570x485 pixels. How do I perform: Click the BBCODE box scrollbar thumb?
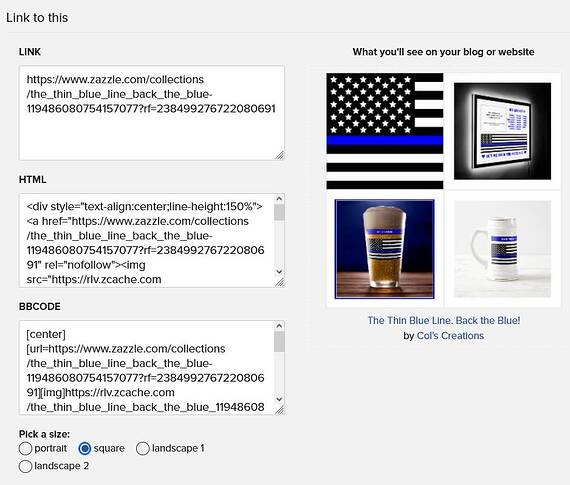pos(279,342)
